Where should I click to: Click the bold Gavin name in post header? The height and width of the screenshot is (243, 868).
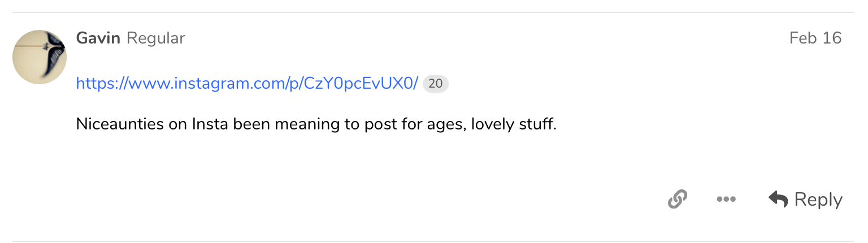[x=98, y=38]
